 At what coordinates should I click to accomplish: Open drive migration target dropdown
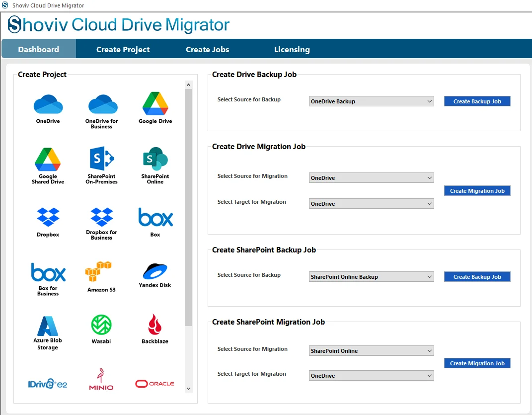(371, 203)
